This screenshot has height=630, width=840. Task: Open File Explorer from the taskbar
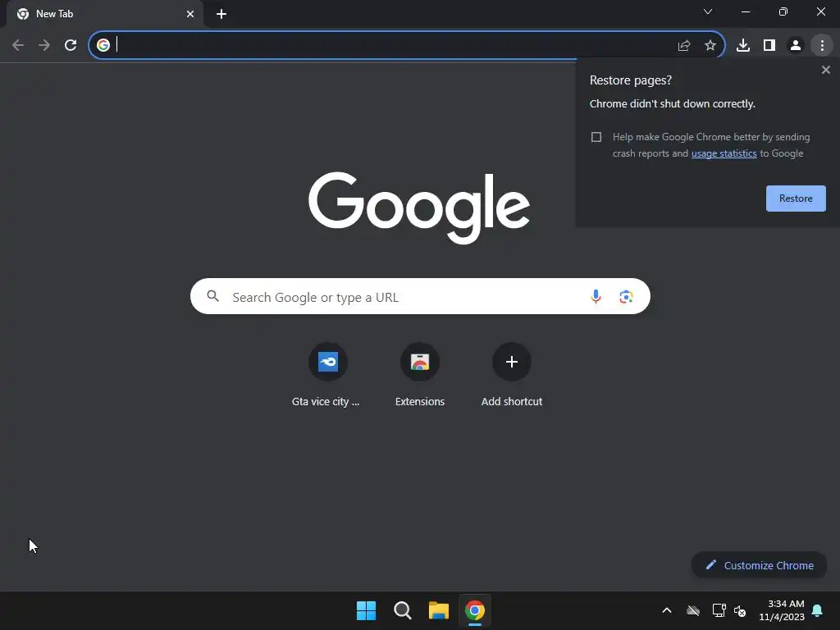point(438,610)
